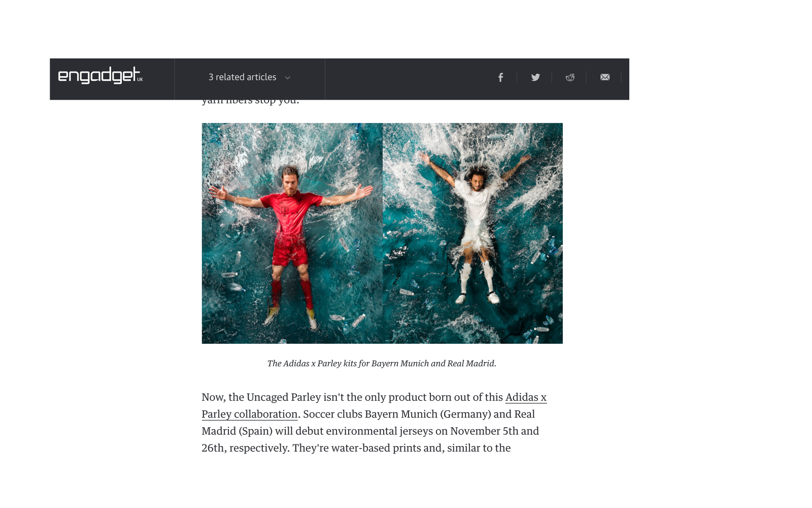This screenshot has width=812, height=508.
Task: Click the Bayern Munich and Real Madrid kits image
Action: [x=382, y=233]
